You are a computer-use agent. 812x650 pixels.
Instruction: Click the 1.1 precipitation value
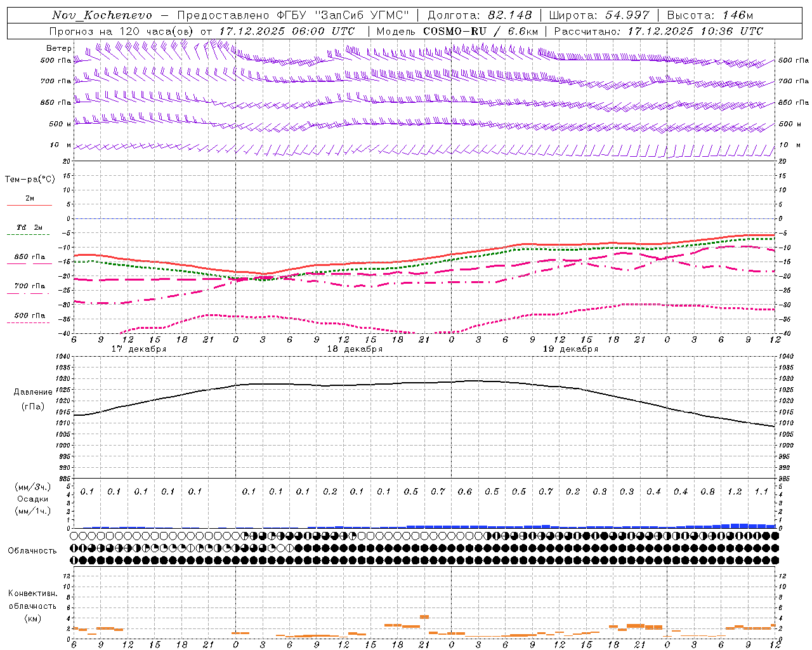(761, 492)
